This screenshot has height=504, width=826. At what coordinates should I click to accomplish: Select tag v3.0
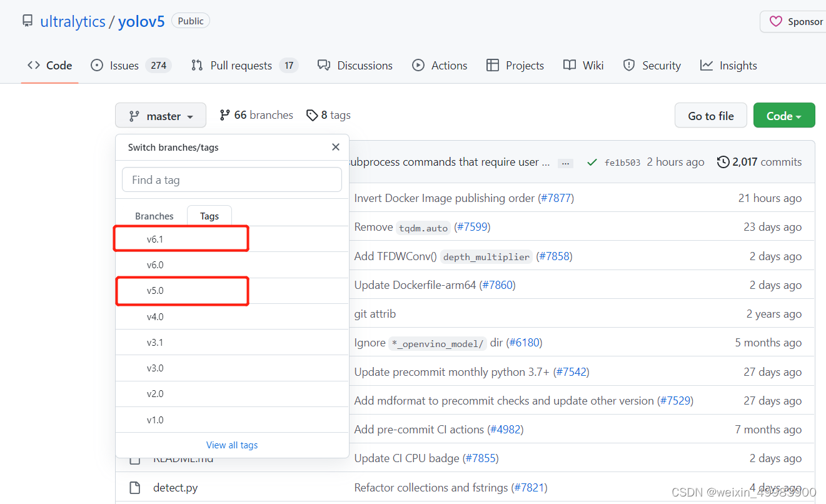click(232, 368)
